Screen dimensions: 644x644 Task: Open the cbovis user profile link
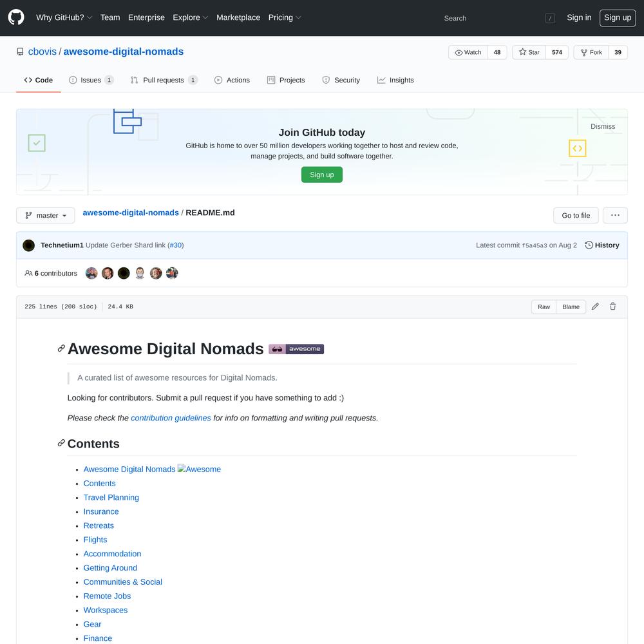click(x=43, y=52)
